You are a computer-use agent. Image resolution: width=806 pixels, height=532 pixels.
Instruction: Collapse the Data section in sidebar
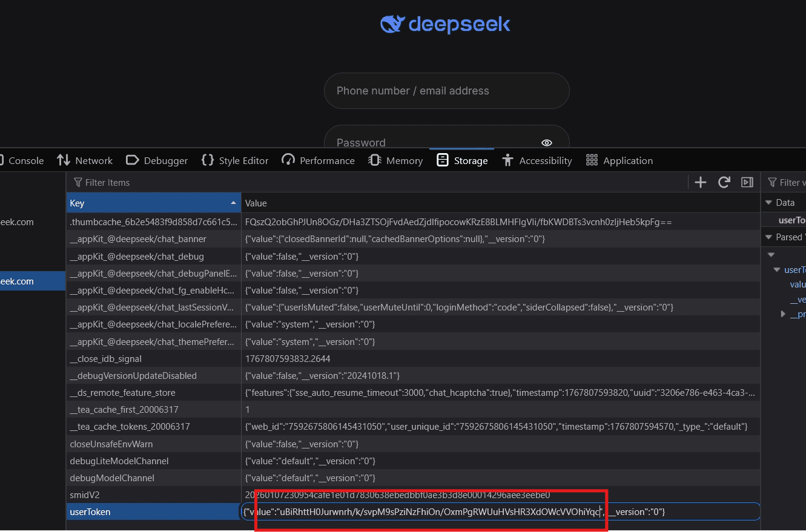[x=769, y=202]
